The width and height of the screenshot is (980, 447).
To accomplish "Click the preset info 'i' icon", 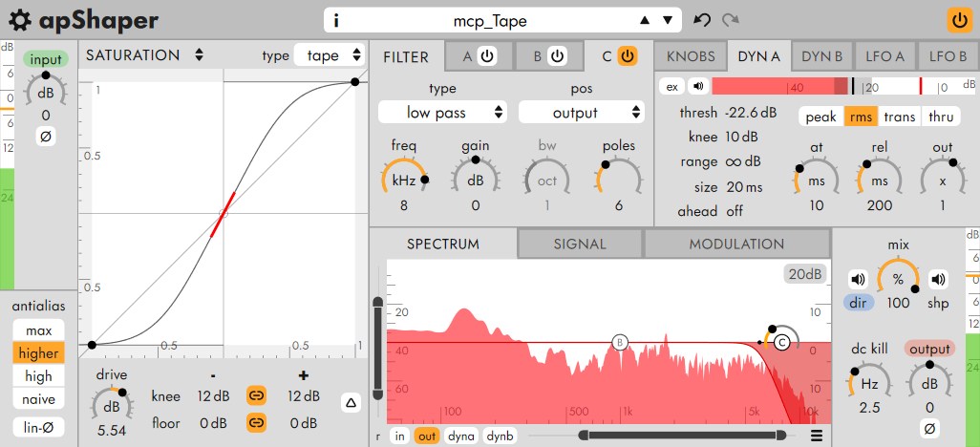I will 336,20.
